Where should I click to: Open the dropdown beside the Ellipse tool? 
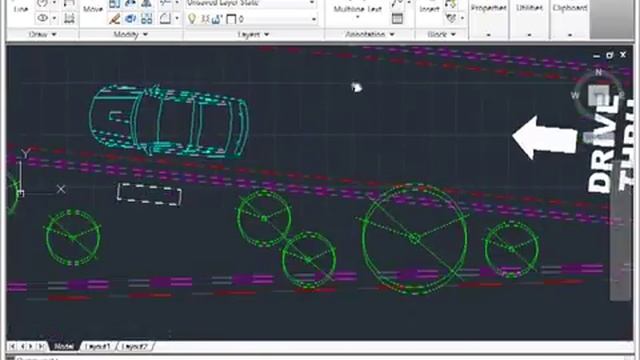(54, 18)
